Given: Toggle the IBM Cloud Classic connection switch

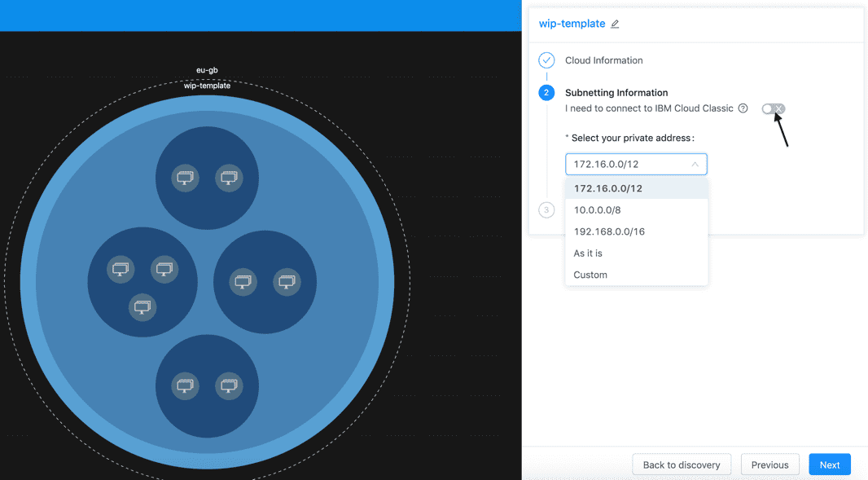Looking at the screenshot, I should [x=774, y=108].
